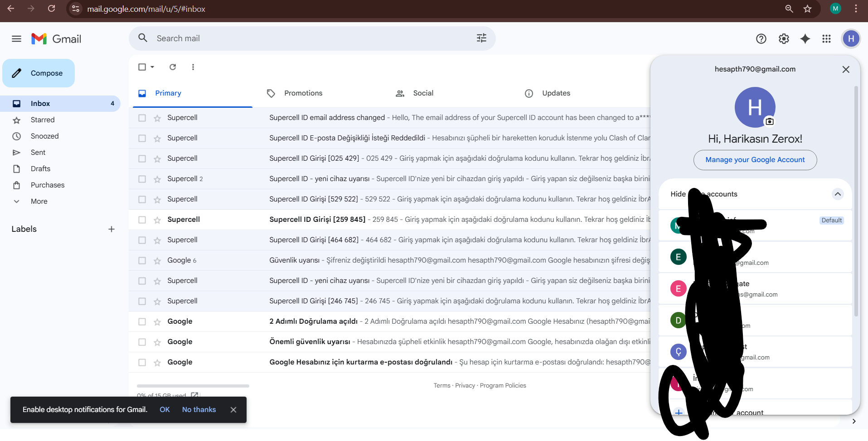Select the 'Supercell ID email address changed' checkbox
Image resolution: width=868 pixels, height=441 pixels.
coord(142,118)
